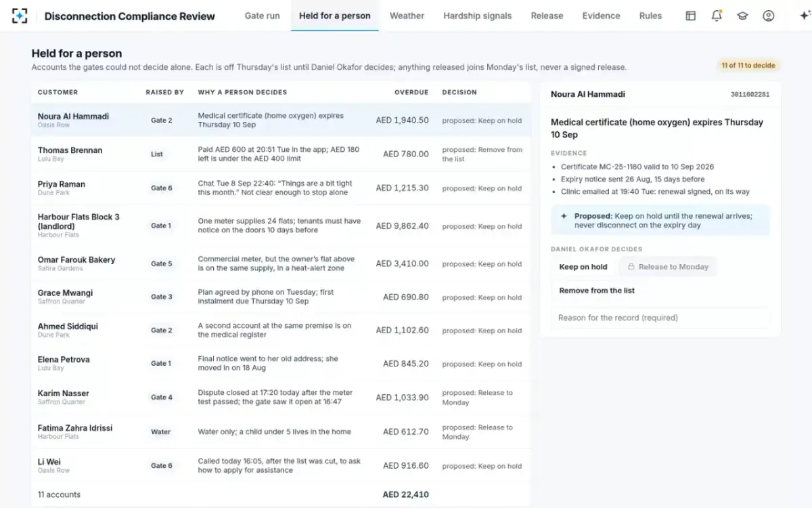Click the AED 22,410 total
Image resolution: width=812 pixels, height=508 pixels.
(x=406, y=494)
